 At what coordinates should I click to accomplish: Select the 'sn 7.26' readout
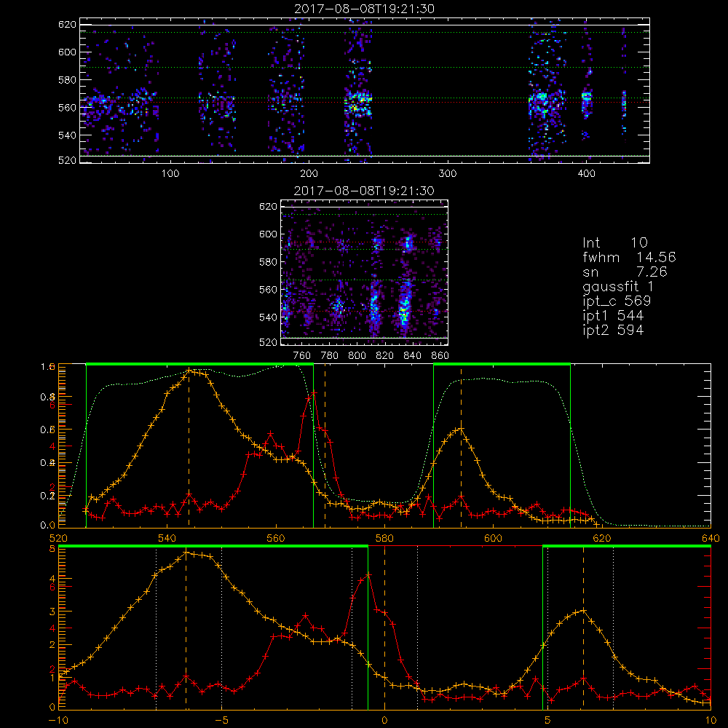coord(625,272)
